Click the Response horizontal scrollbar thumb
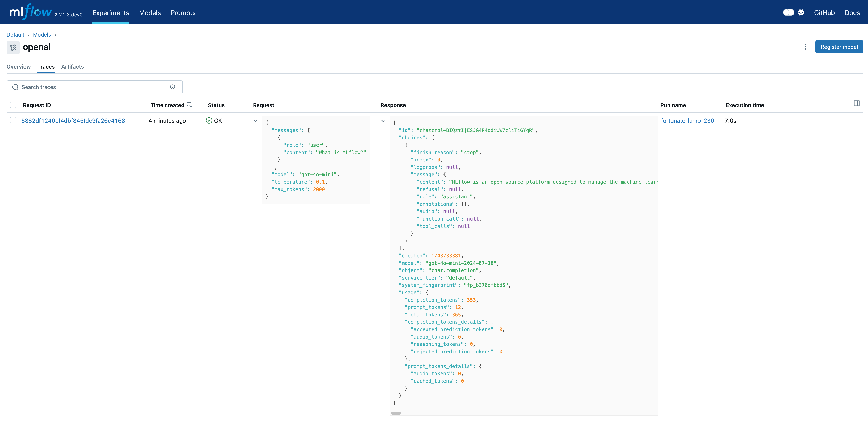Viewport: 868px width, 425px height. coord(396,413)
